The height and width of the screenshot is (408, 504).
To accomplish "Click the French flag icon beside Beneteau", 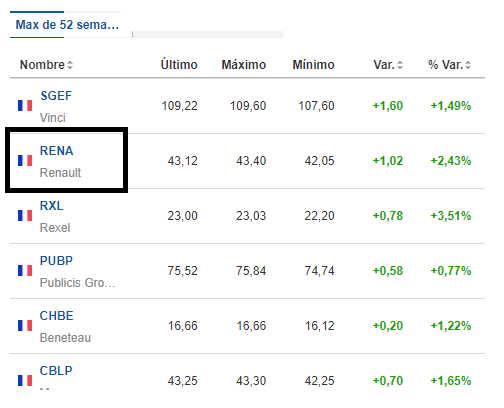I will click(25, 326).
